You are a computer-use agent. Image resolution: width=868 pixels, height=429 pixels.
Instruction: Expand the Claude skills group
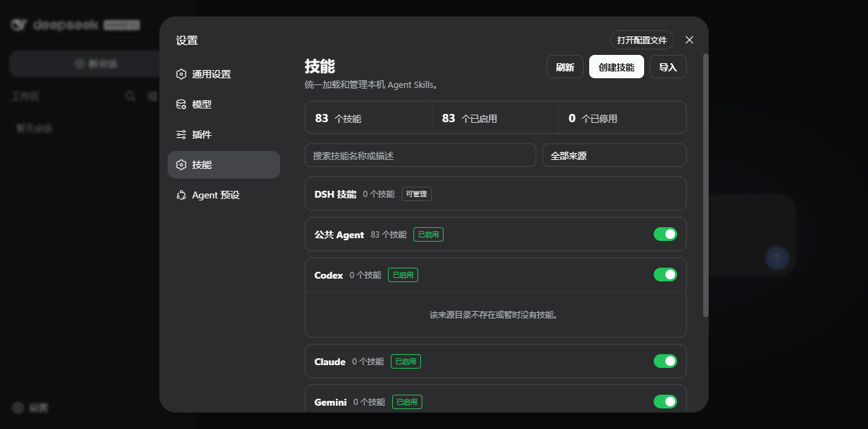(x=496, y=361)
